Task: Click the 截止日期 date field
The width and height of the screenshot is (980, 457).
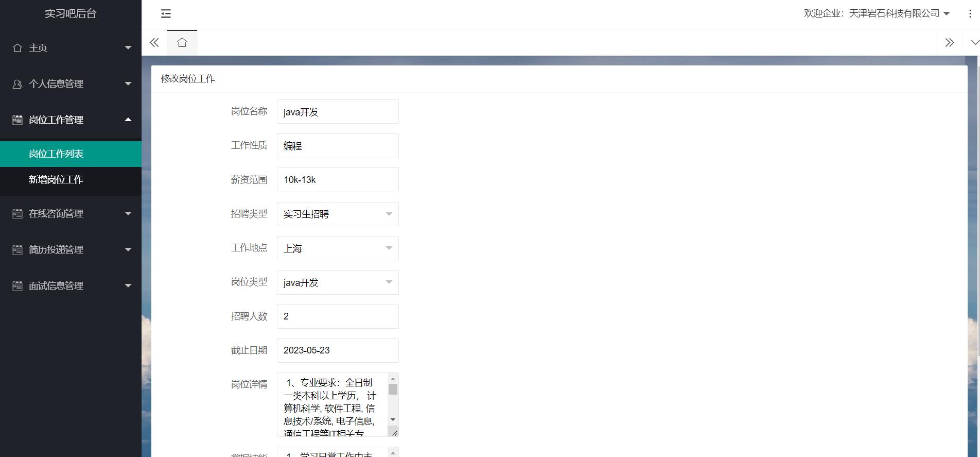Action: [338, 350]
